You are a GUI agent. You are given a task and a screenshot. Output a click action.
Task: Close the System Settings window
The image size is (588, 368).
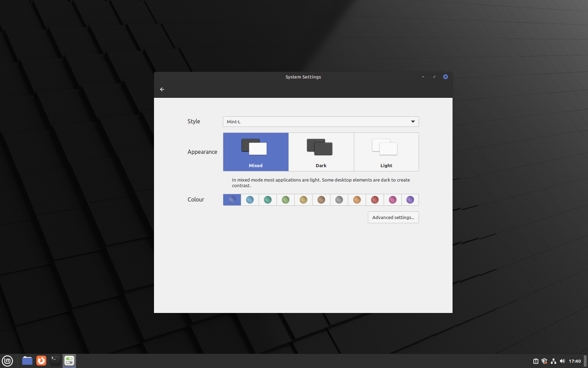pyautogui.click(x=446, y=77)
